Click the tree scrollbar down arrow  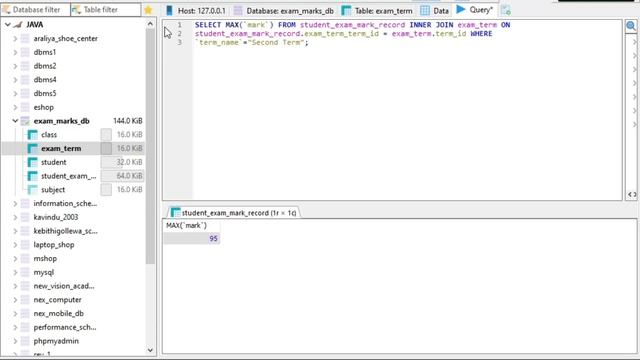tap(150, 350)
